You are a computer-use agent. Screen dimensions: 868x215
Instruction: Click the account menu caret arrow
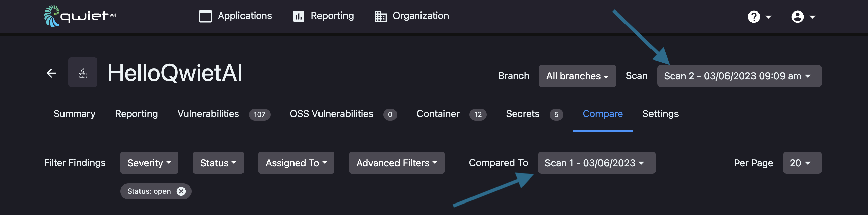tap(812, 17)
